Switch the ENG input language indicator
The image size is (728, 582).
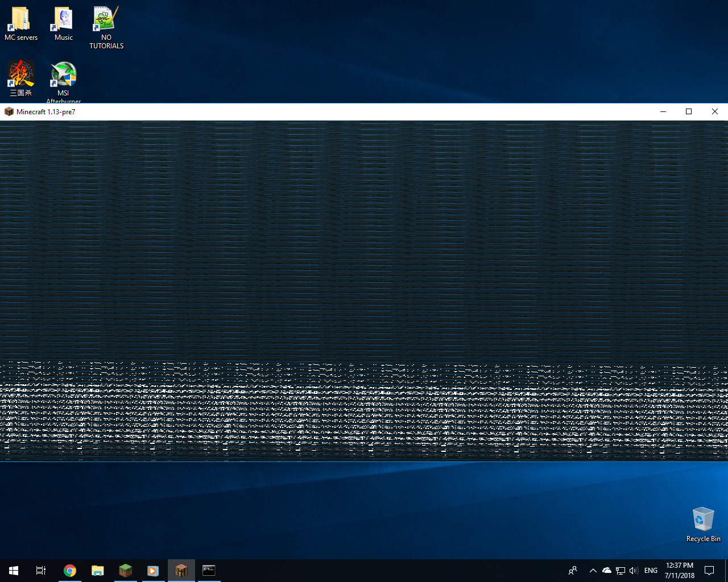pyautogui.click(x=651, y=571)
